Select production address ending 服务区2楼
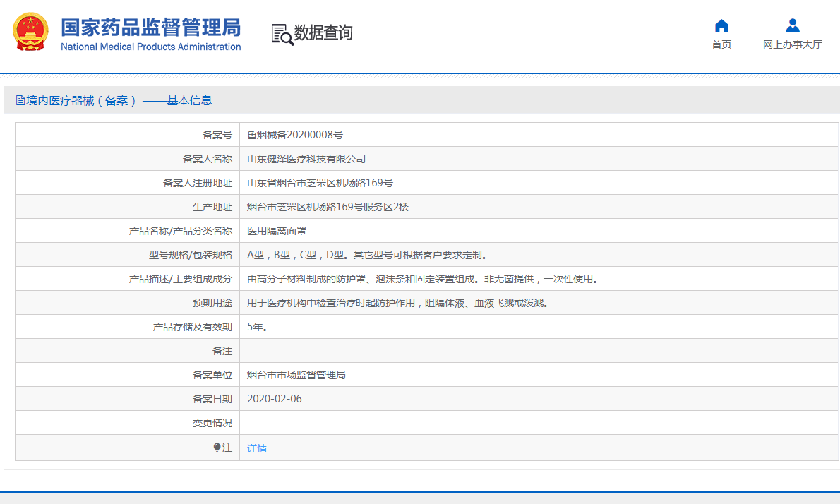The height and width of the screenshot is (504, 840). coord(328,207)
